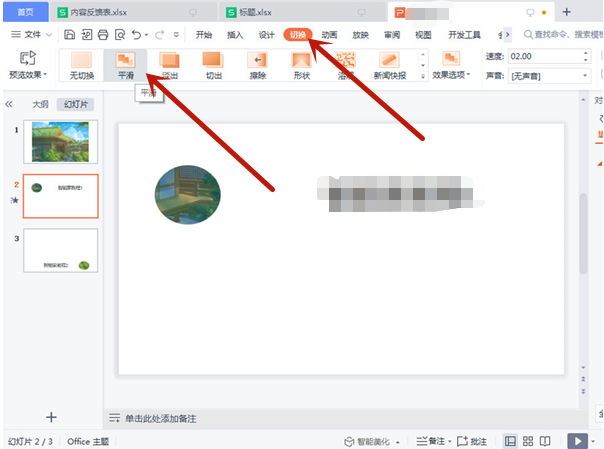Select slide 3 thumbnail

(x=61, y=250)
